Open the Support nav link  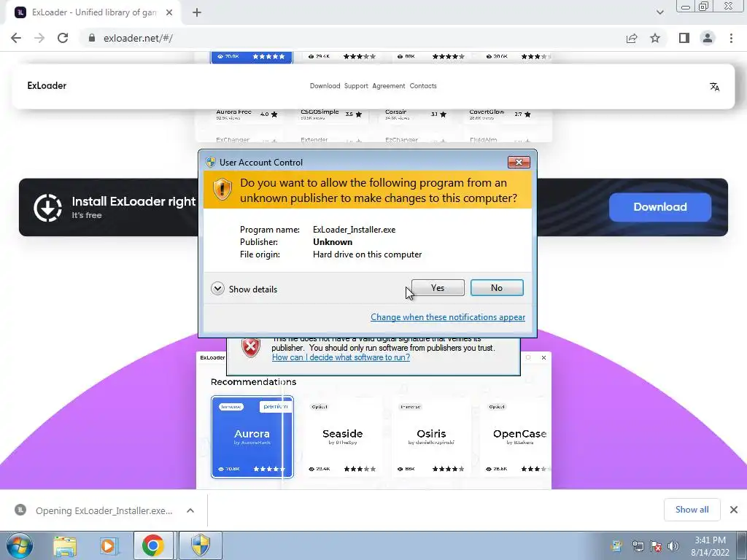pyautogui.click(x=356, y=86)
